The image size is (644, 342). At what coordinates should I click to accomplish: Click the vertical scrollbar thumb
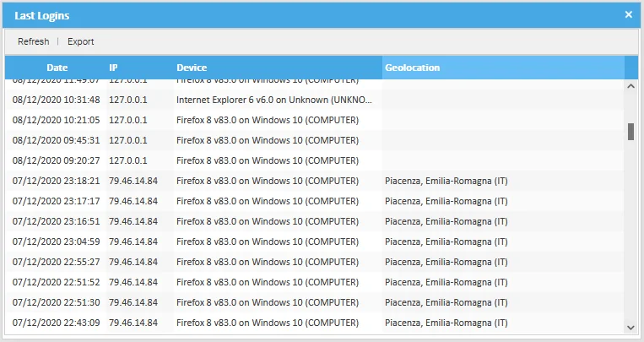630,132
